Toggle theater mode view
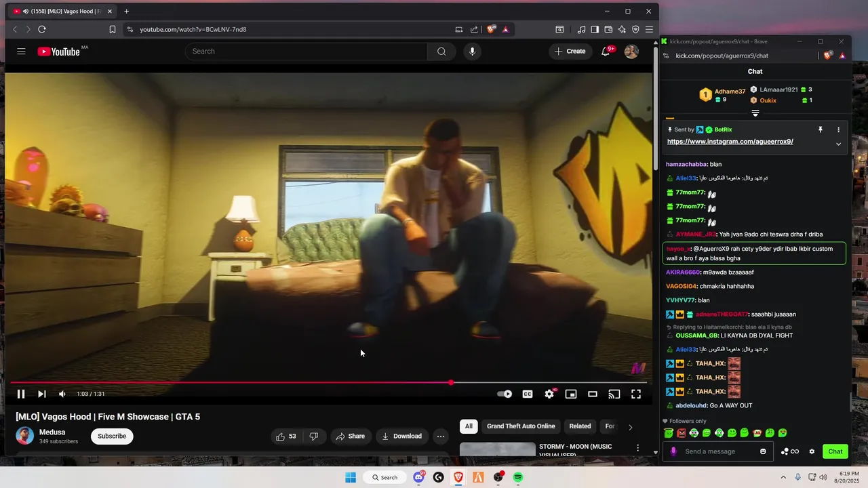Screen dimensions: 868x488 [592, 394]
